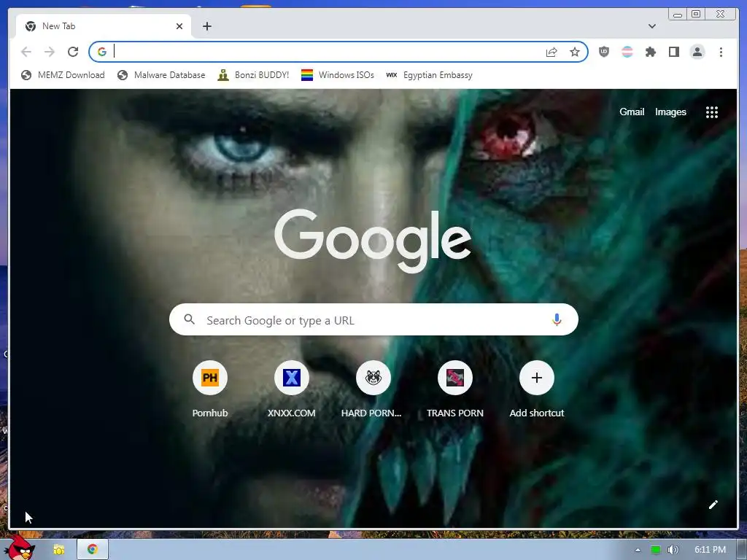Open the profile avatar menu

(697, 52)
